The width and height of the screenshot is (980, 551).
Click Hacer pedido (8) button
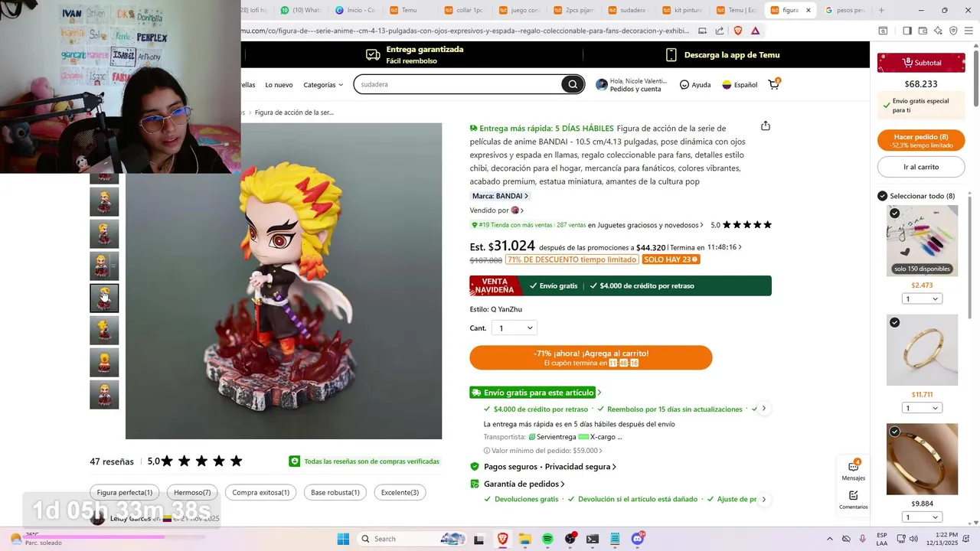pos(920,141)
